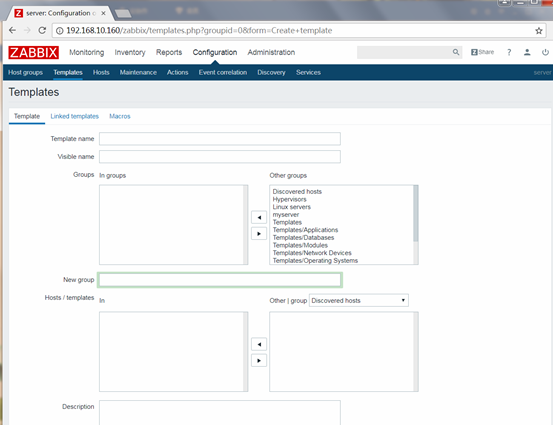Click the ZABBIX logo
The width and height of the screenshot is (553, 425).
pos(34,53)
